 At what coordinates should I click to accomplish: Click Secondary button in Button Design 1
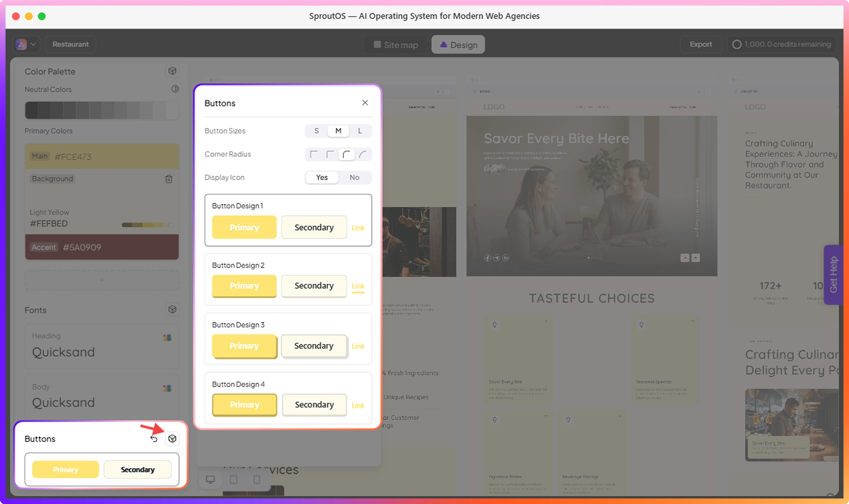coord(314,227)
